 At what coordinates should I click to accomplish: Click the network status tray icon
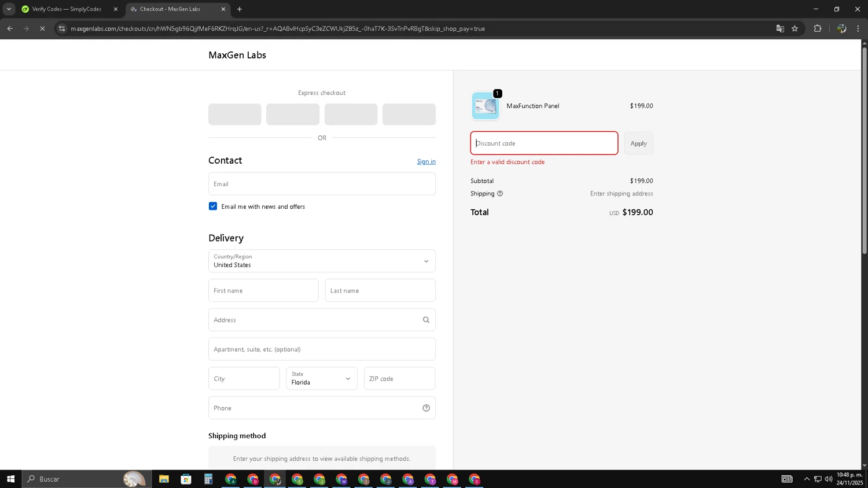coord(818,479)
